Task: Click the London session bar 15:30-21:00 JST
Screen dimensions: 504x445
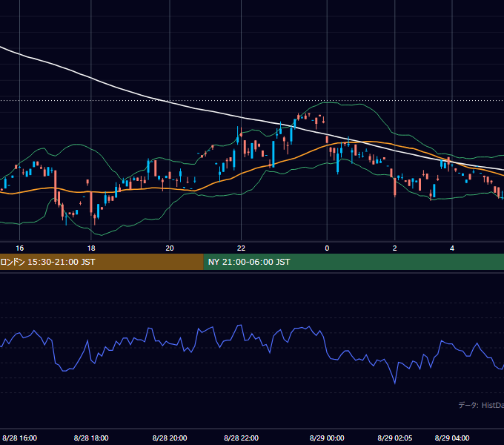Action: click(x=102, y=262)
